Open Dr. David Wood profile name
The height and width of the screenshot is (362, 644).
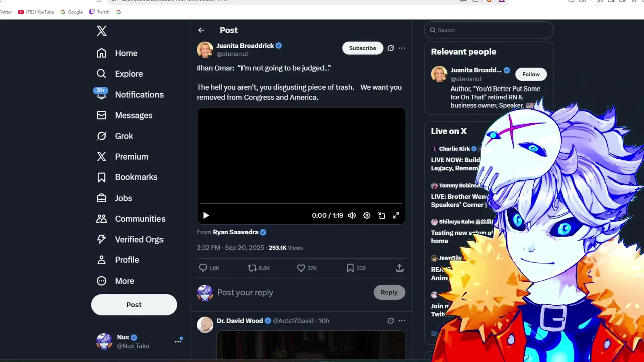click(240, 321)
